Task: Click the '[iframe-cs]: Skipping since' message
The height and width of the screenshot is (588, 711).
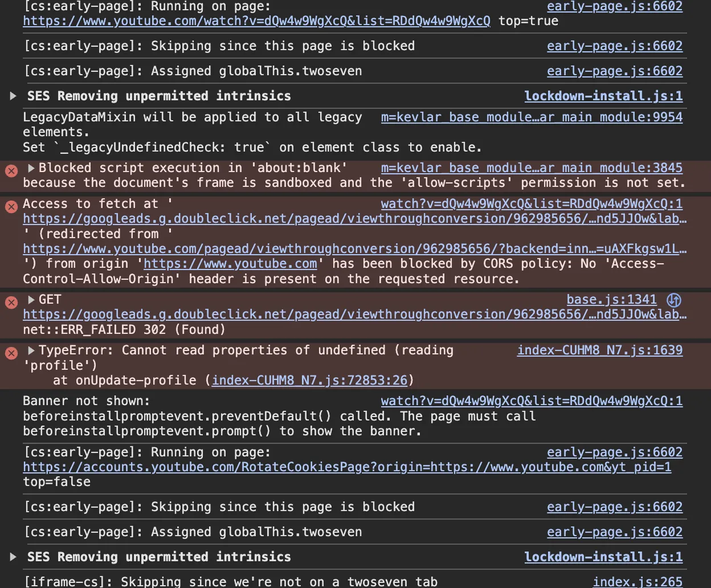Action: point(230,582)
